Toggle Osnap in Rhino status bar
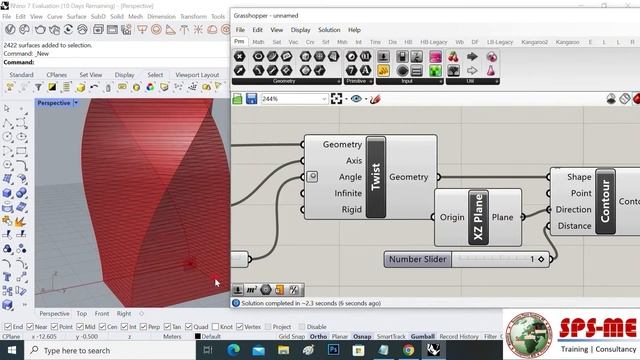640x360 pixels. [x=362, y=336]
